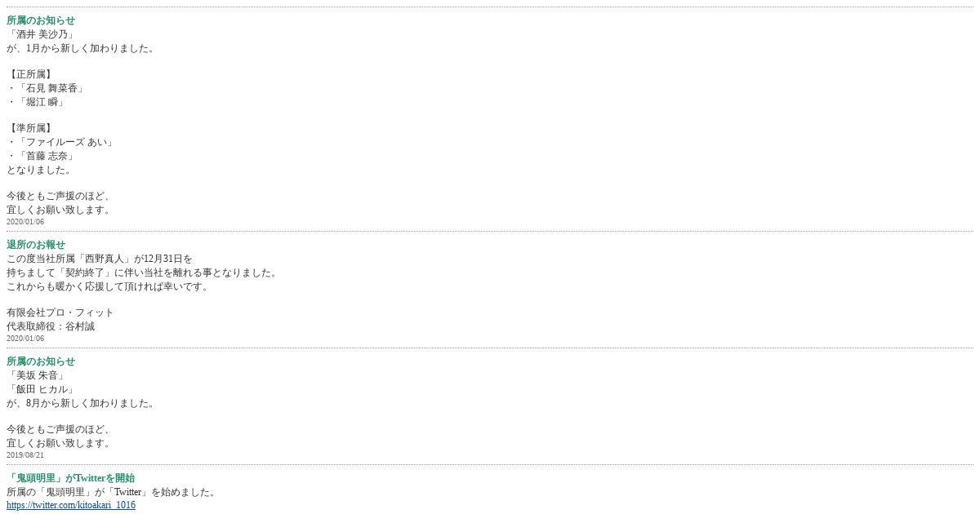980x514 pixels.
Task: Click the 退所のお報せ heading
Action: click(36, 245)
